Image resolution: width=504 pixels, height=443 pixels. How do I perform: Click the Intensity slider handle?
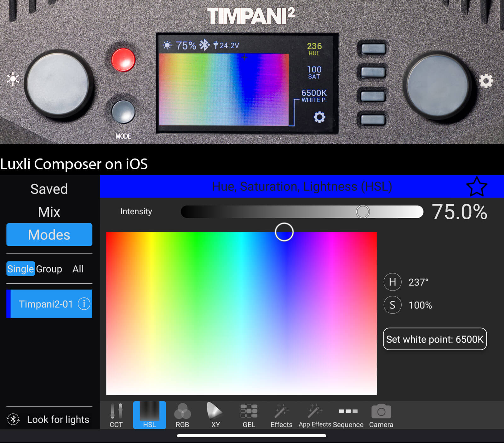tap(363, 212)
